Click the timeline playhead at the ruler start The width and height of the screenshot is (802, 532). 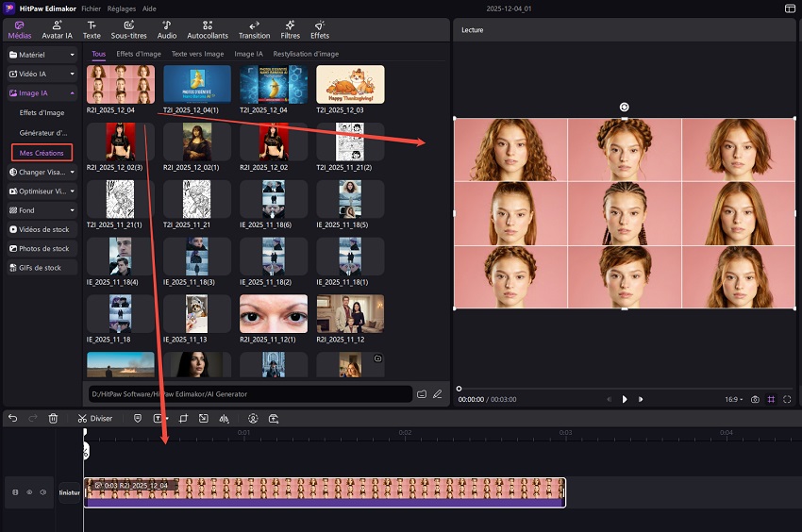85,433
